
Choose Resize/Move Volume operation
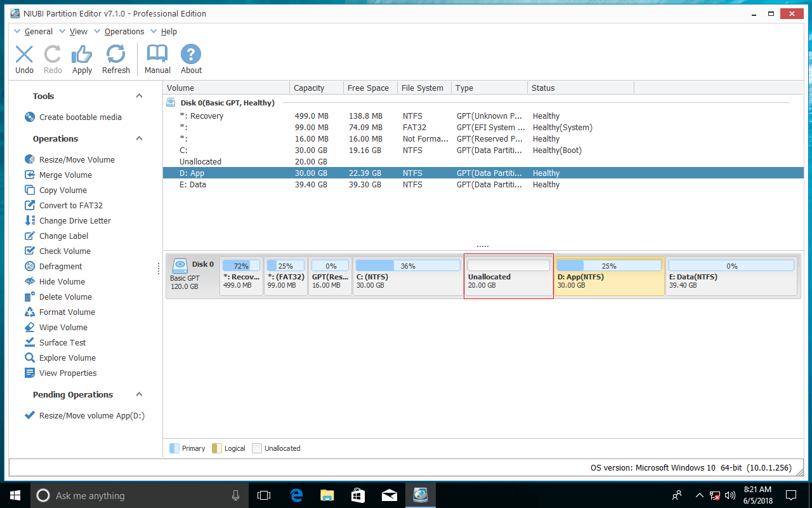pyautogui.click(x=69, y=159)
